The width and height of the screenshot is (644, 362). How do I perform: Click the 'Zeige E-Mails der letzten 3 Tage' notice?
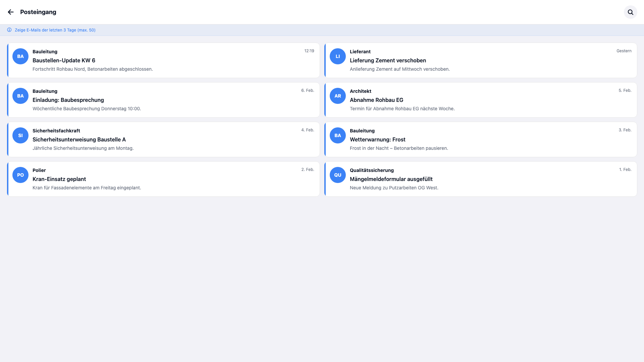tap(55, 30)
